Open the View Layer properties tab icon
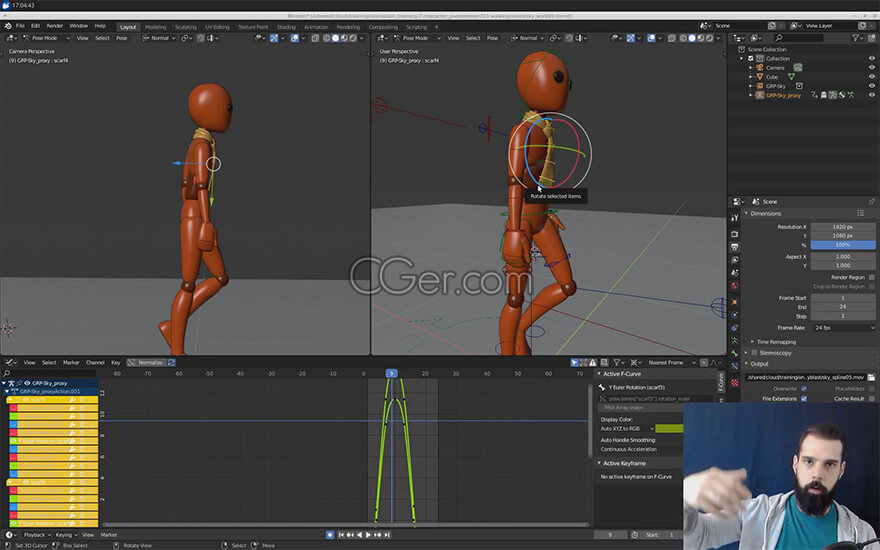Screen dimensions: 880x550 (x=735, y=260)
